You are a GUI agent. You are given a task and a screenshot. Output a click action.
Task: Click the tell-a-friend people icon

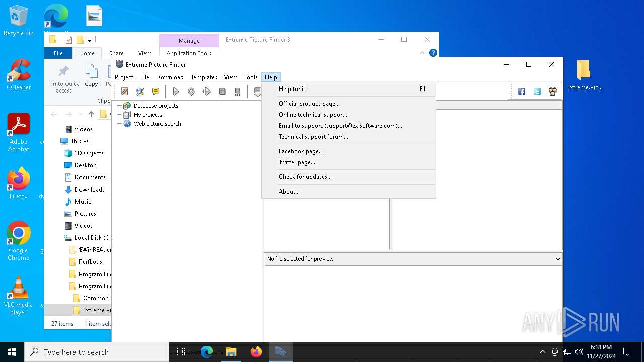click(x=553, y=92)
